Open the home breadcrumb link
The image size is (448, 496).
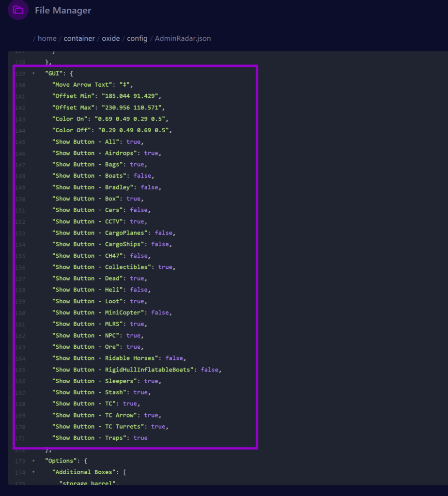[47, 38]
